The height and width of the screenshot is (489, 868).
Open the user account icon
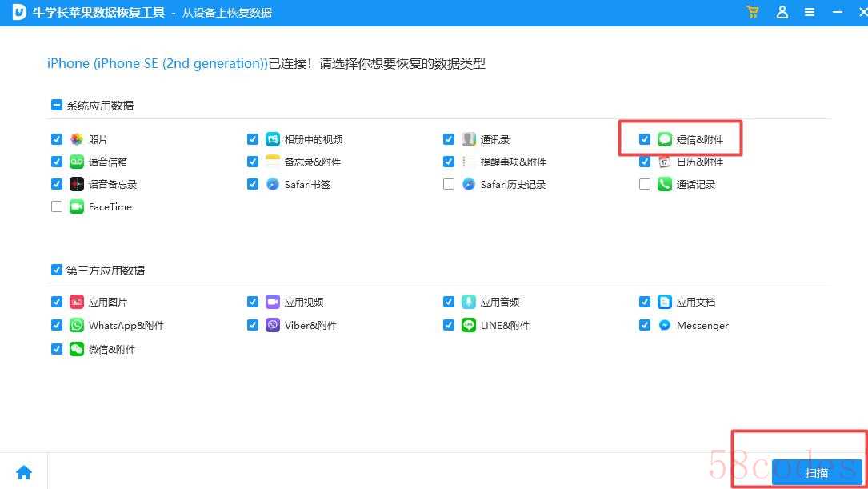pos(782,12)
